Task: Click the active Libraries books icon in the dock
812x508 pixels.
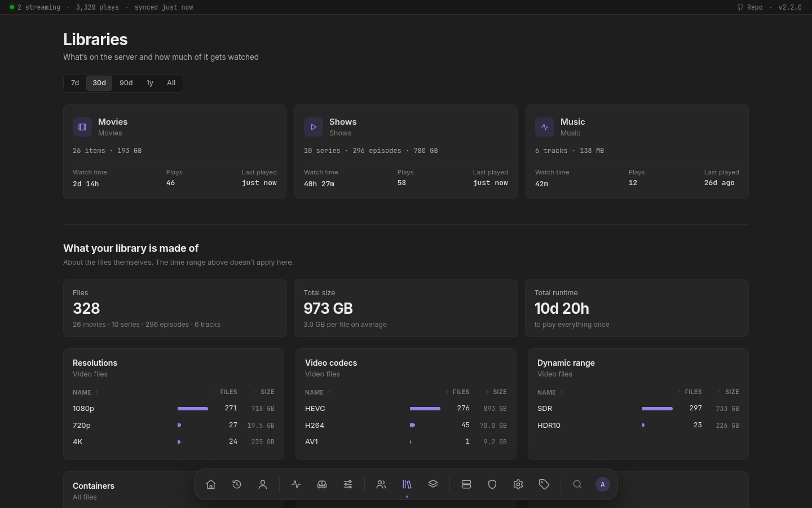Action: click(x=407, y=484)
